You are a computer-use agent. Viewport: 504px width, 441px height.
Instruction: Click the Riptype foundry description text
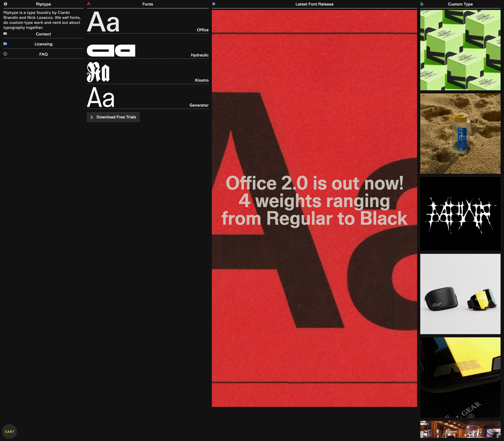[42, 20]
